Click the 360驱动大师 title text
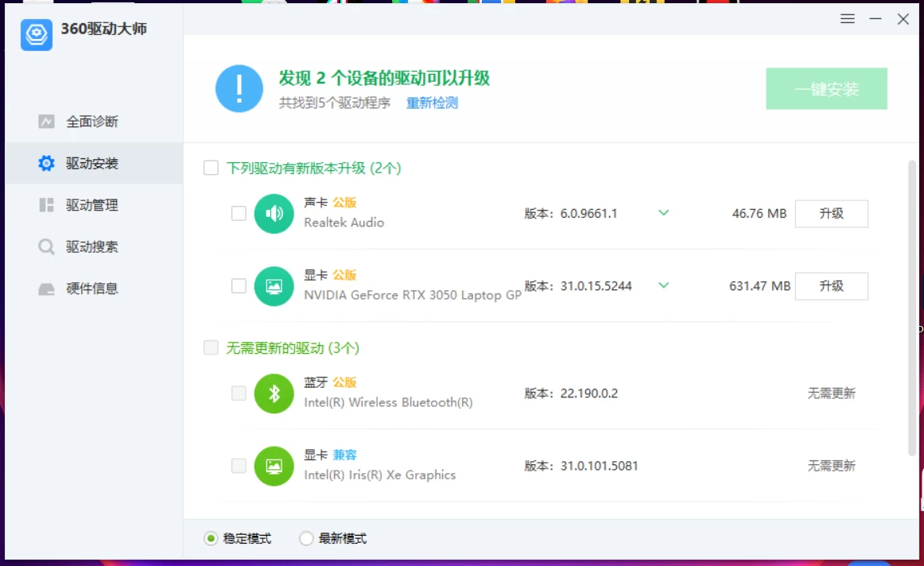The height and width of the screenshot is (566, 924). tap(103, 29)
